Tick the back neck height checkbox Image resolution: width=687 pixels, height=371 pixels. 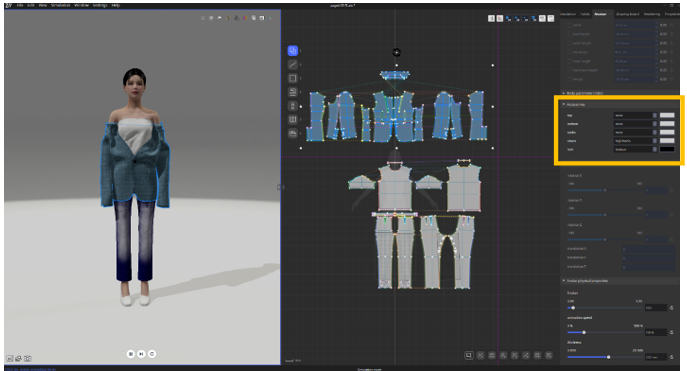tap(570, 70)
